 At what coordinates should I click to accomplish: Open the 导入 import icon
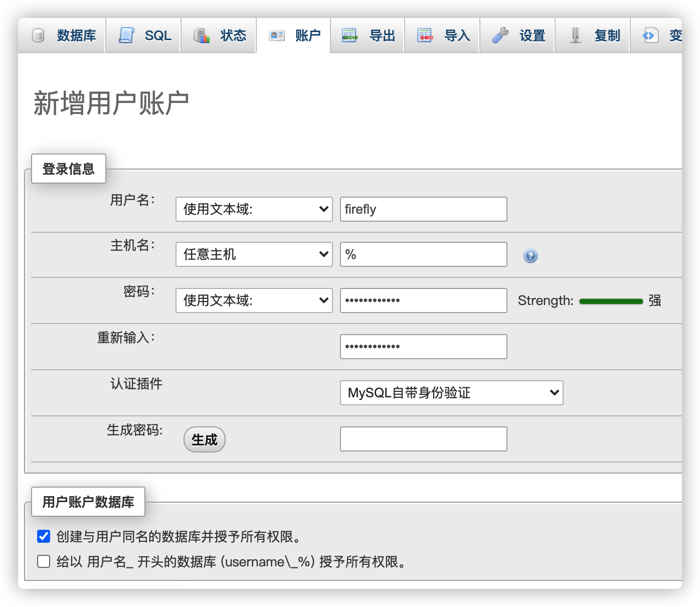(x=425, y=35)
